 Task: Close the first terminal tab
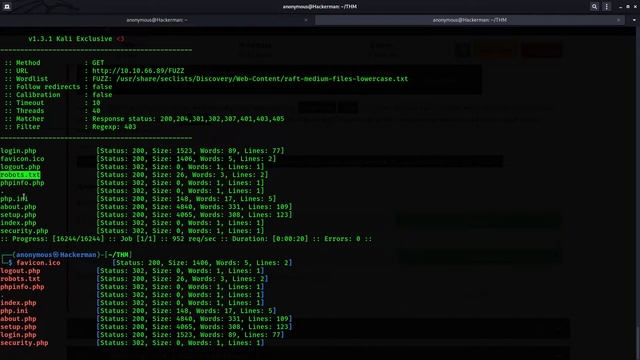pyautogui.click(x=306, y=20)
